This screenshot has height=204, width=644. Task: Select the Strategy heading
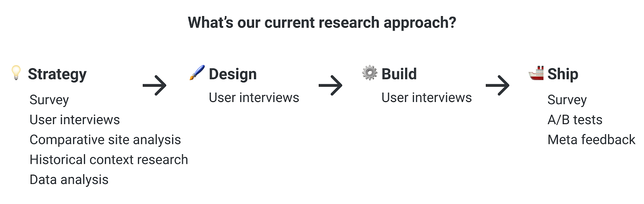(57, 74)
